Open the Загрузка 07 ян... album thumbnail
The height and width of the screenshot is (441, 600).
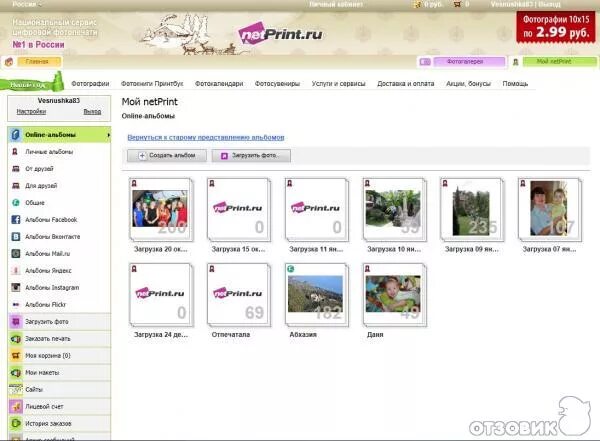click(x=549, y=210)
